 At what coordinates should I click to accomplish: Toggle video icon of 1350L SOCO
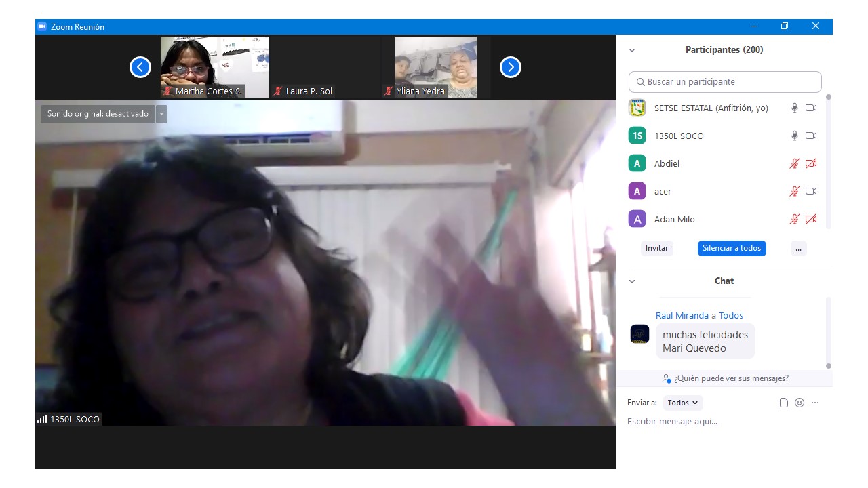point(811,136)
